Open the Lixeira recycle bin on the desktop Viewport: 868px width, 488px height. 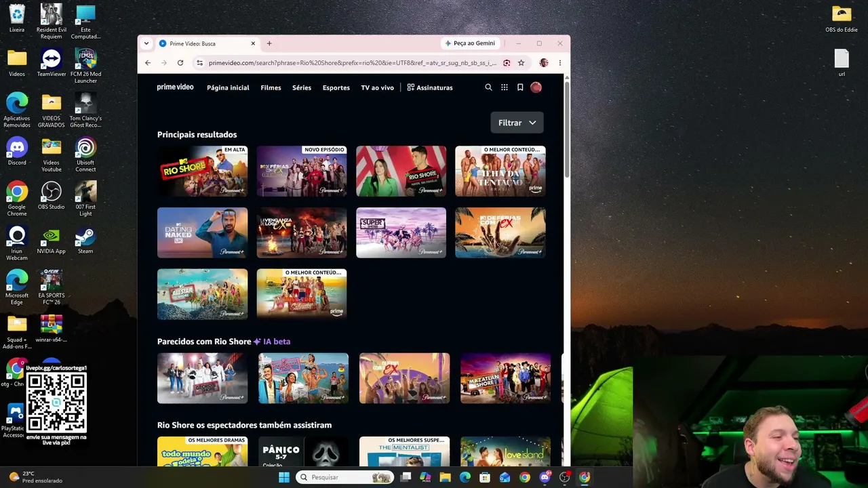click(17, 18)
